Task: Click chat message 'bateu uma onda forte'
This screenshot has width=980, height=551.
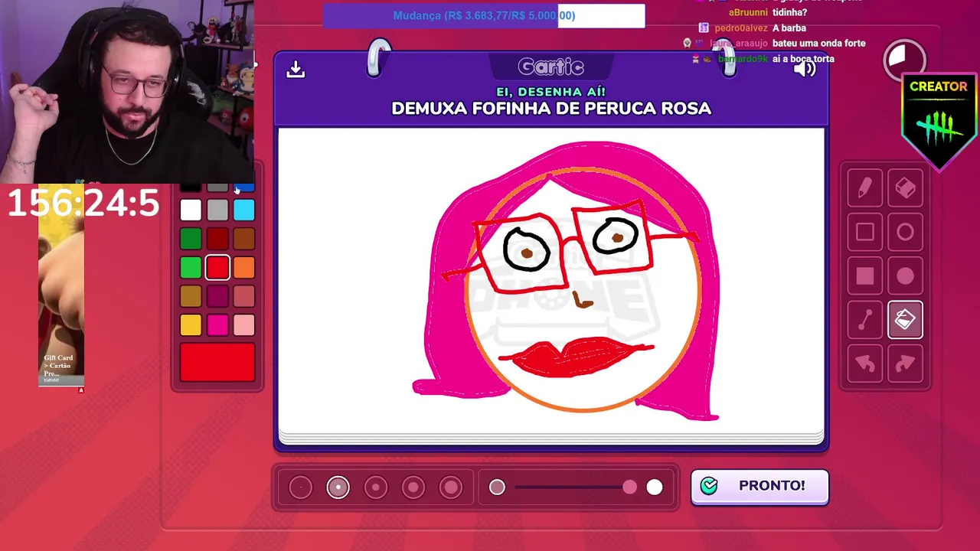Action: click(x=819, y=44)
